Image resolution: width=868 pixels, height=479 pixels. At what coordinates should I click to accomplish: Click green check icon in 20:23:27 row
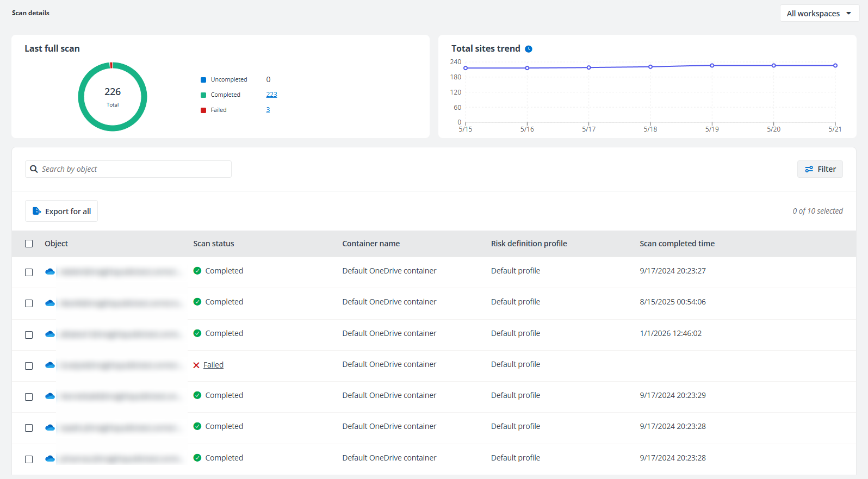tap(197, 271)
